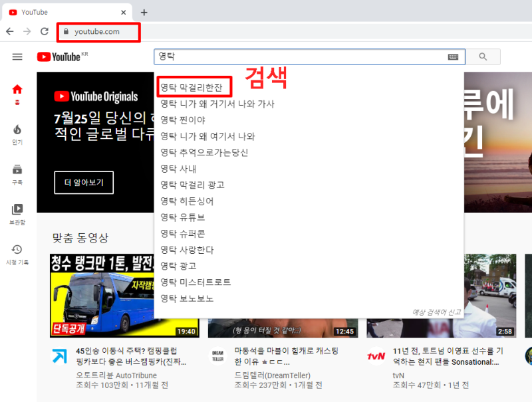The width and height of the screenshot is (532, 402).
Task: Open the on-screen keyboard icon
Action: pos(453,57)
